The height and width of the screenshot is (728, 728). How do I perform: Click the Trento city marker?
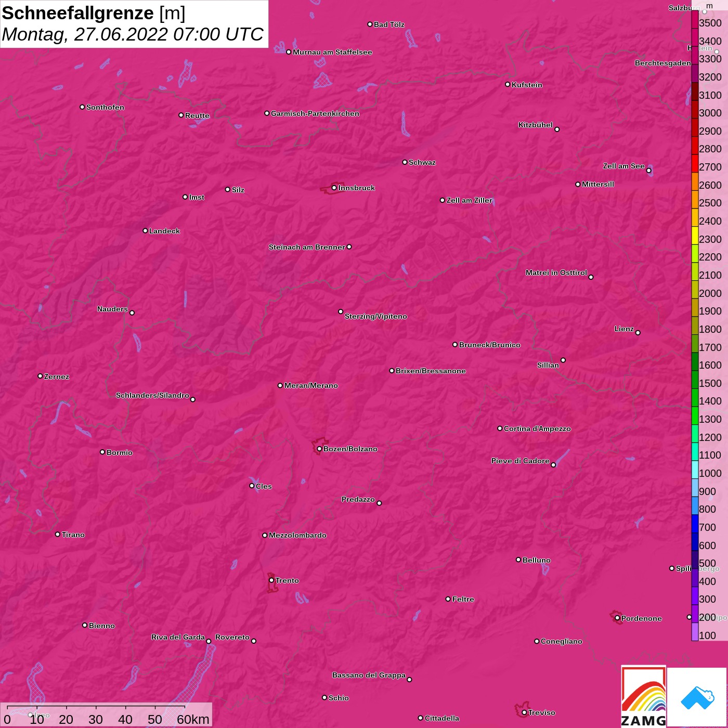click(x=271, y=580)
